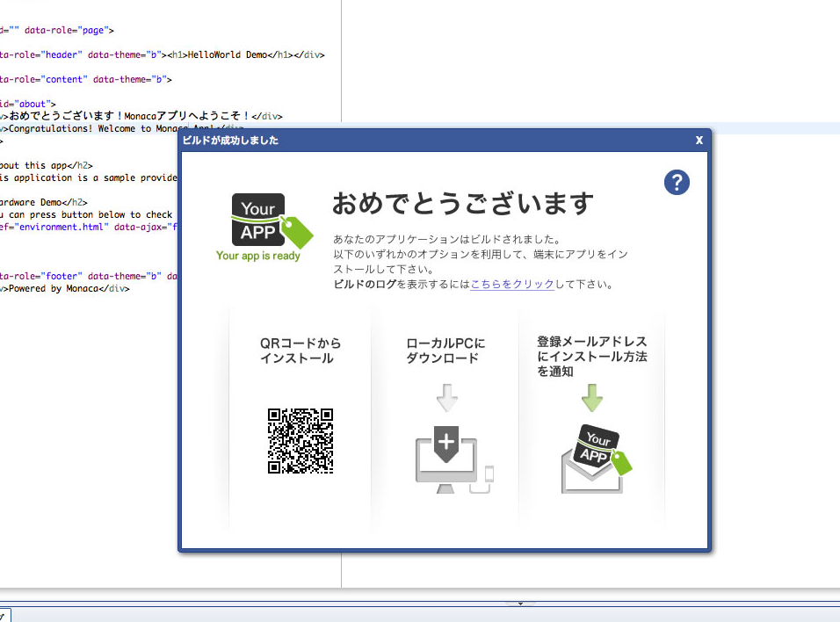
Task: Select the QRコードからインストール option
Action: point(301,351)
